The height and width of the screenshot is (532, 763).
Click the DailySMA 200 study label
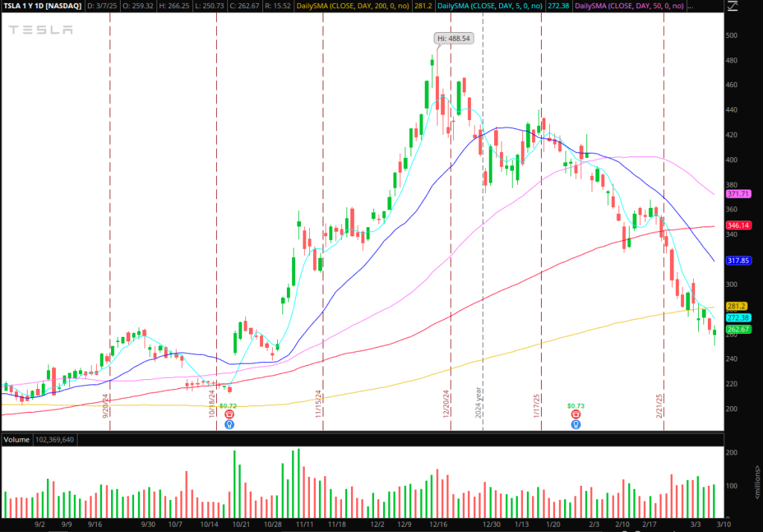[352, 6]
